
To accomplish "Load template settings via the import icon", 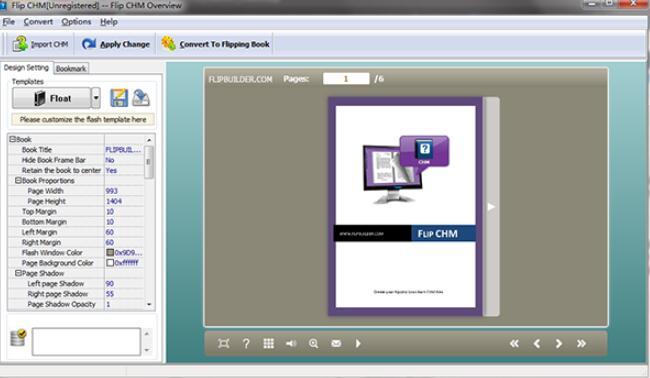I will pyautogui.click(x=141, y=98).
